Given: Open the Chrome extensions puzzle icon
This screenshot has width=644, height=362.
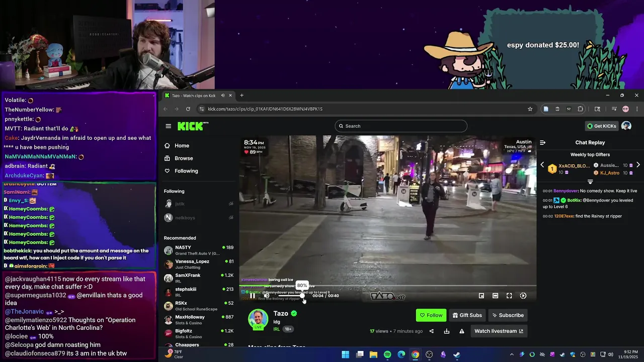Looking at the screenshot, I should point(580,109).
